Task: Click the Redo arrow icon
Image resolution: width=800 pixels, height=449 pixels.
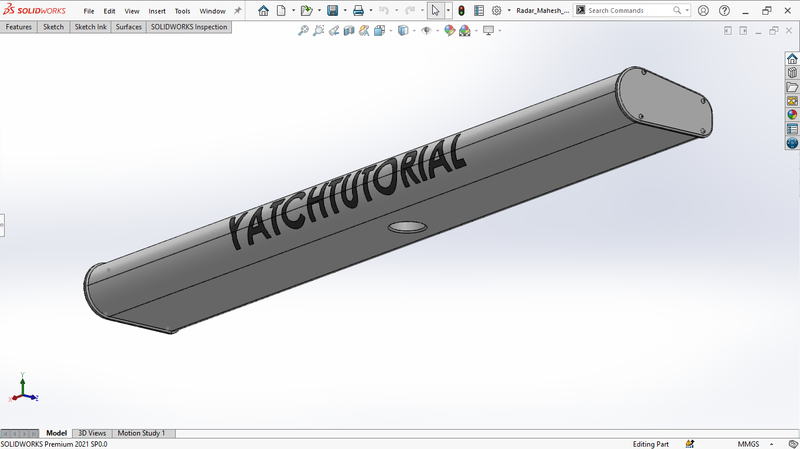Action: click(x=410, y=10)
